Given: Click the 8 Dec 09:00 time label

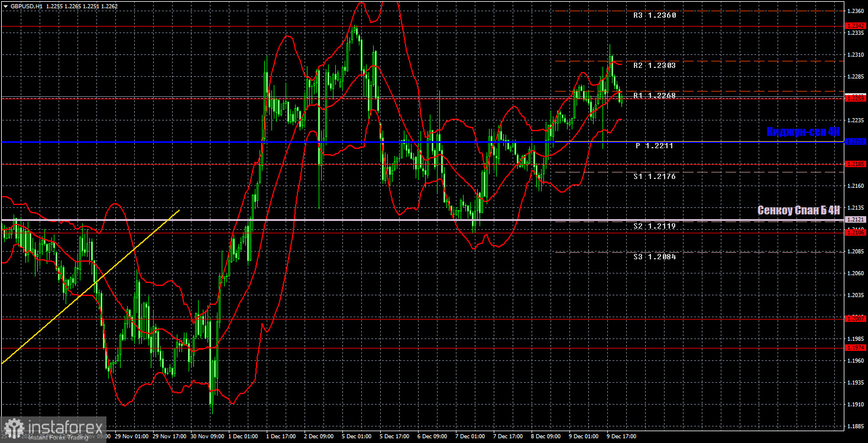Looking at the screenshot, I should point(545,437).
